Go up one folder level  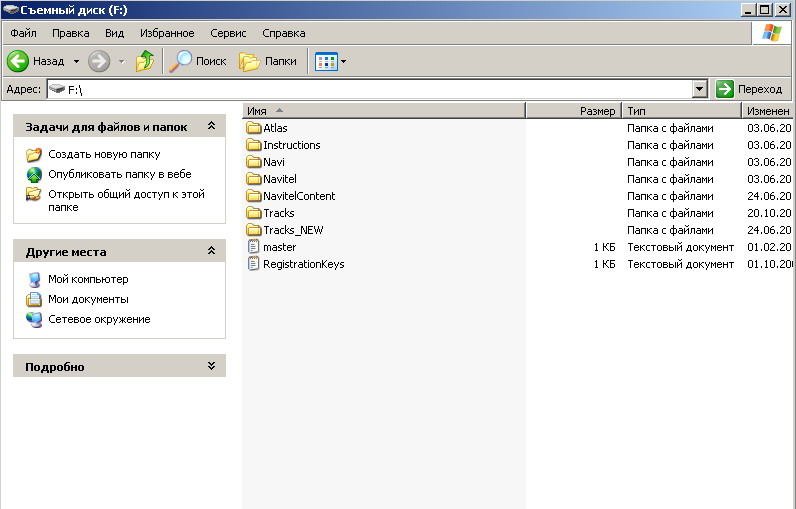coord(145,61)
